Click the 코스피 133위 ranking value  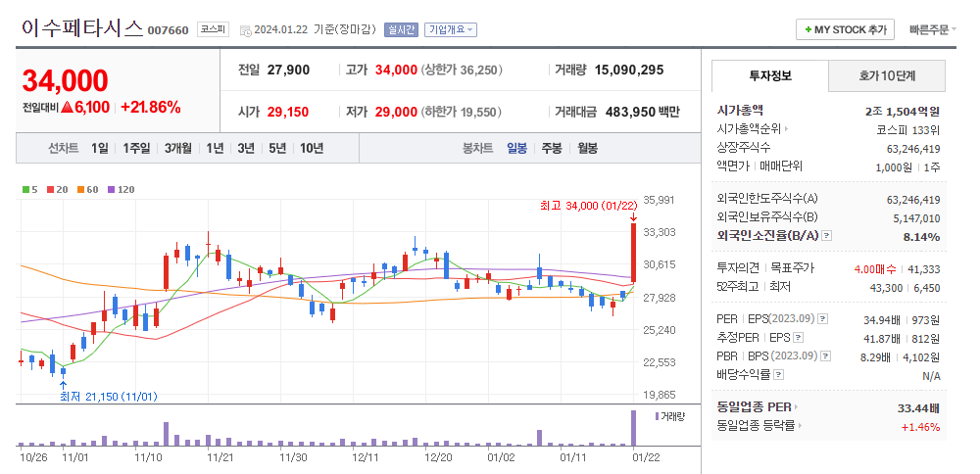pos(908,130)
